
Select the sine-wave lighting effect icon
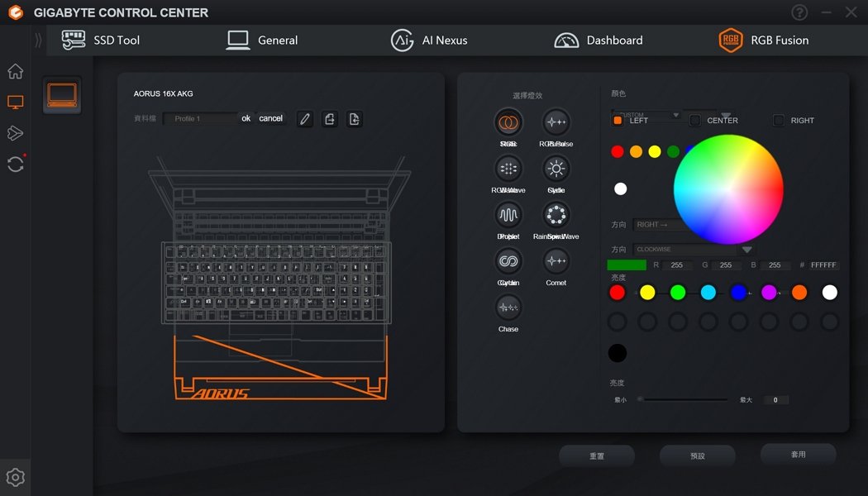508,215
